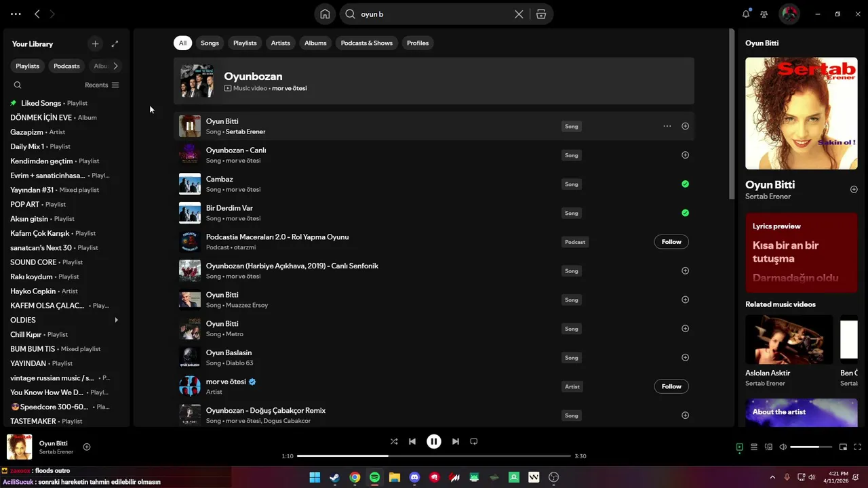Open the mini player
Viewport: 868px width, 488px height.
pos(843,447)
